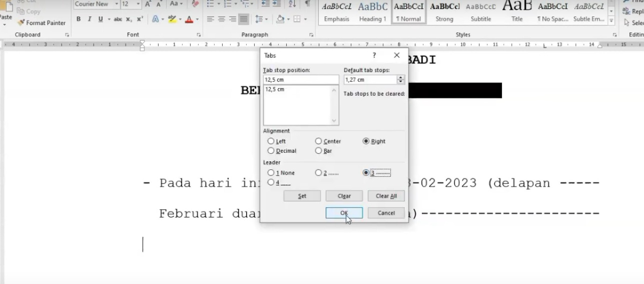
Task: Open the Courier New font name dropdown
Action: [117, 4]
